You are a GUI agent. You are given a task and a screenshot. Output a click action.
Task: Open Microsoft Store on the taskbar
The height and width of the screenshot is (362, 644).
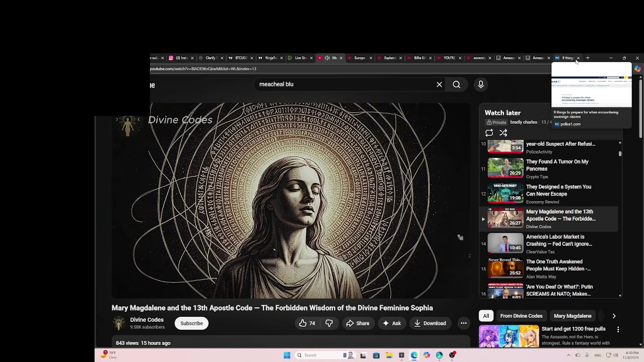[376, 355]
